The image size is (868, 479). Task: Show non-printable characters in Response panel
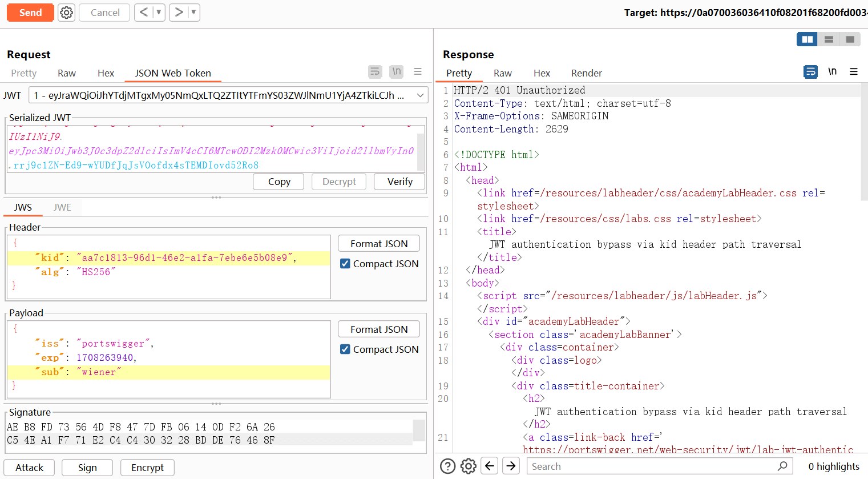click(832, 72)
